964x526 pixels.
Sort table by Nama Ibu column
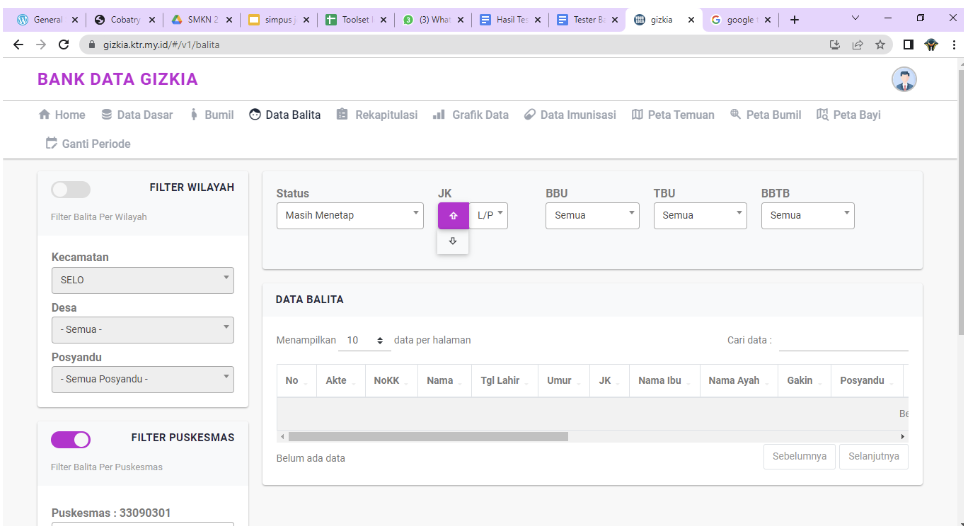tap(665, 381)
